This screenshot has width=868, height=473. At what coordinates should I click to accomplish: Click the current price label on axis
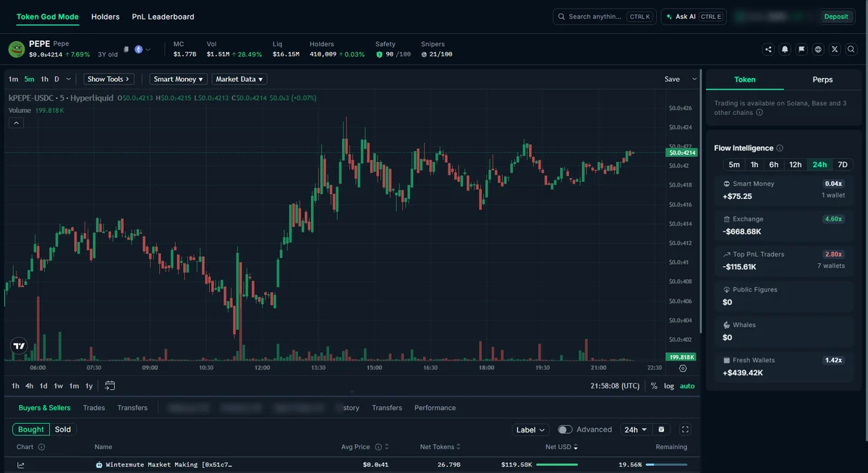tap(681, 153)
